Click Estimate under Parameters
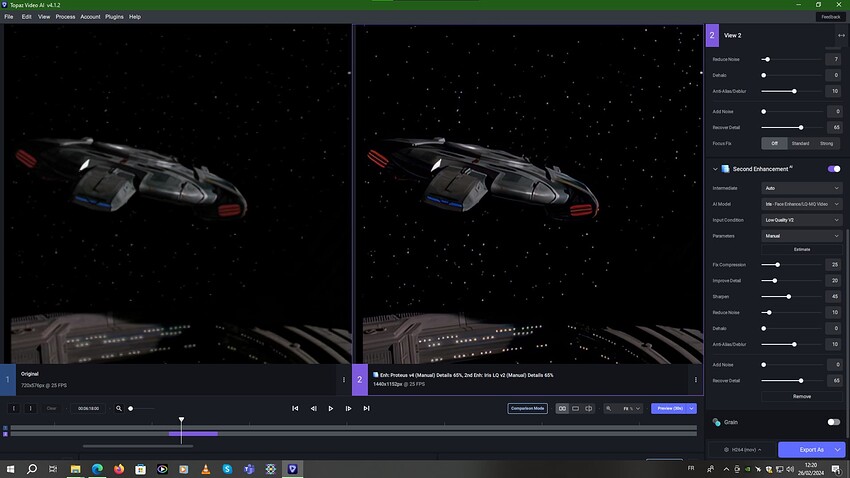The image size is (850, 478). coord(801,249)
